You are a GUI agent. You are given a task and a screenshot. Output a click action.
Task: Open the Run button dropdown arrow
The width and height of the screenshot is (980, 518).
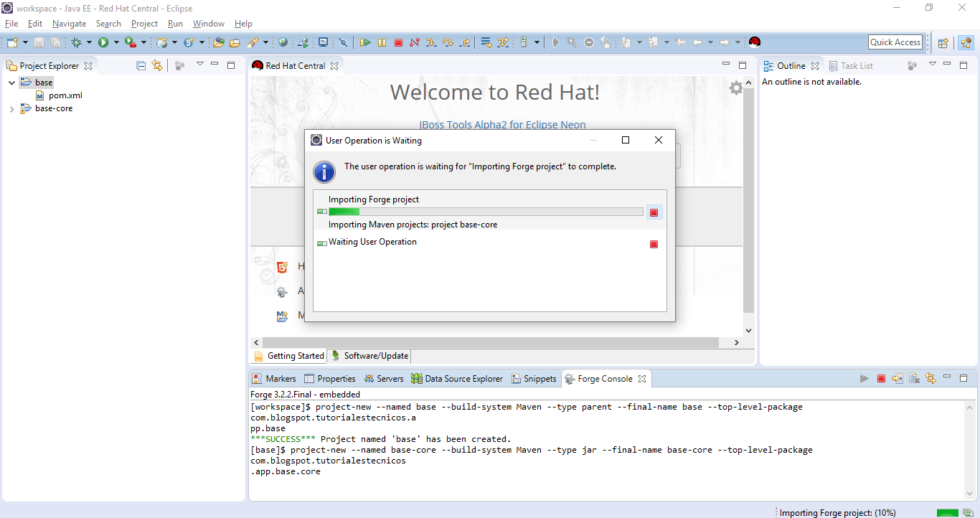pyautogui.click(x=115, y=42)
